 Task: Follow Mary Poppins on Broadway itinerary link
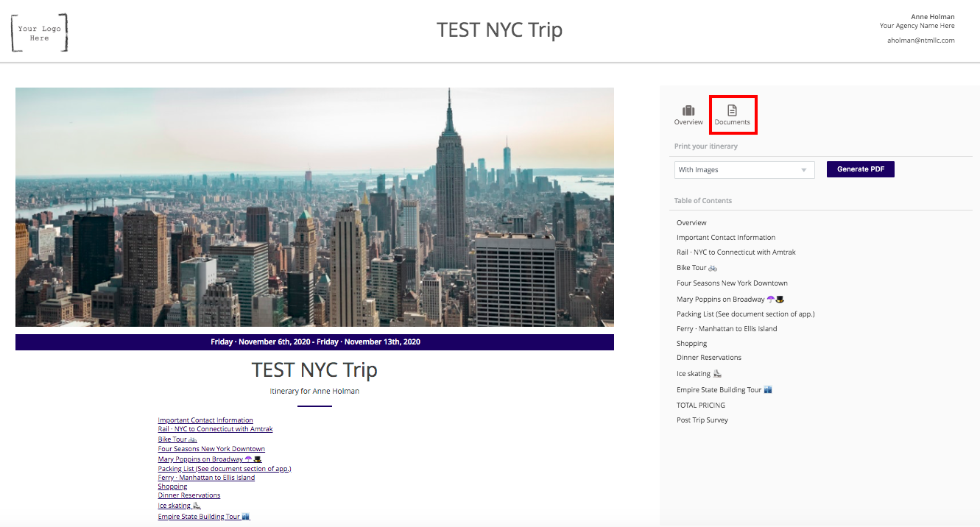(x=210, y=459)
